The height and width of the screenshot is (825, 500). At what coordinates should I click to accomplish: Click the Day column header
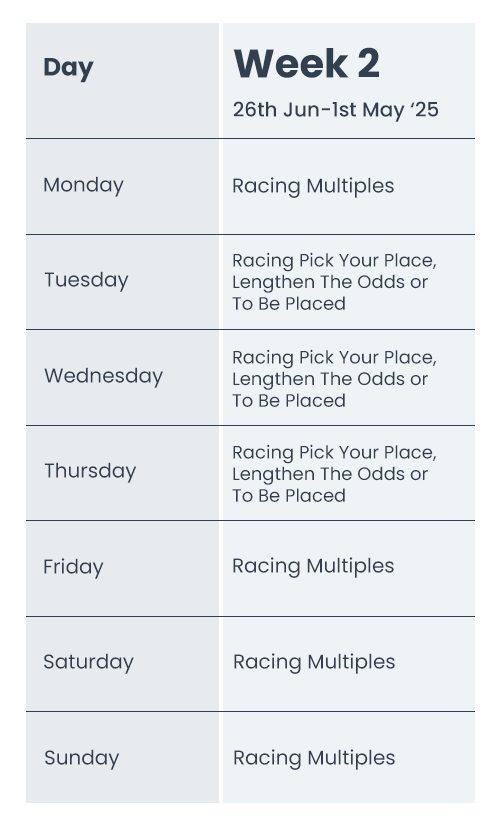tap(68, 68)
